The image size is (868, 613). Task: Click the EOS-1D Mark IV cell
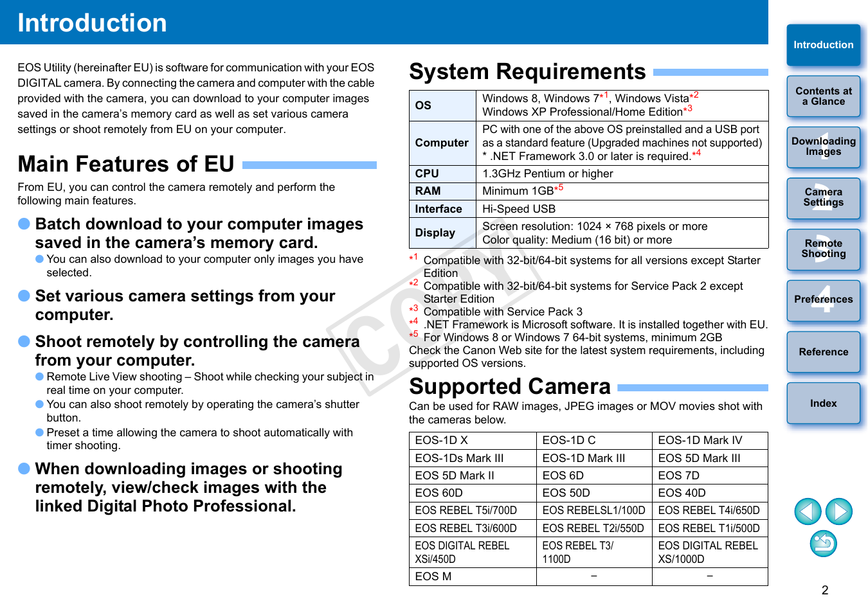point(710,441)
